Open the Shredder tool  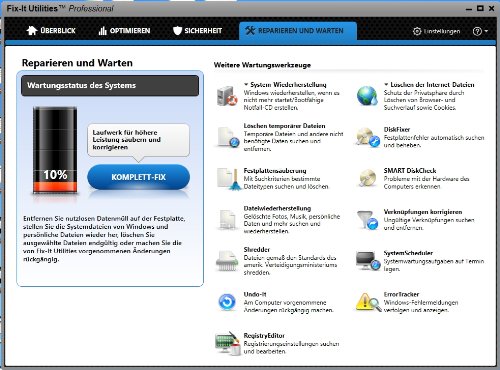[257, 250]
